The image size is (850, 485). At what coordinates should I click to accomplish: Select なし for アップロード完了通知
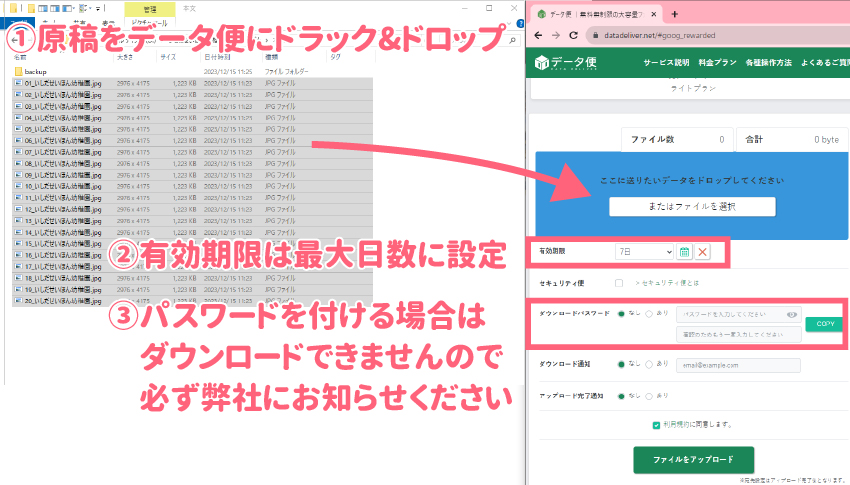point(621,396)
